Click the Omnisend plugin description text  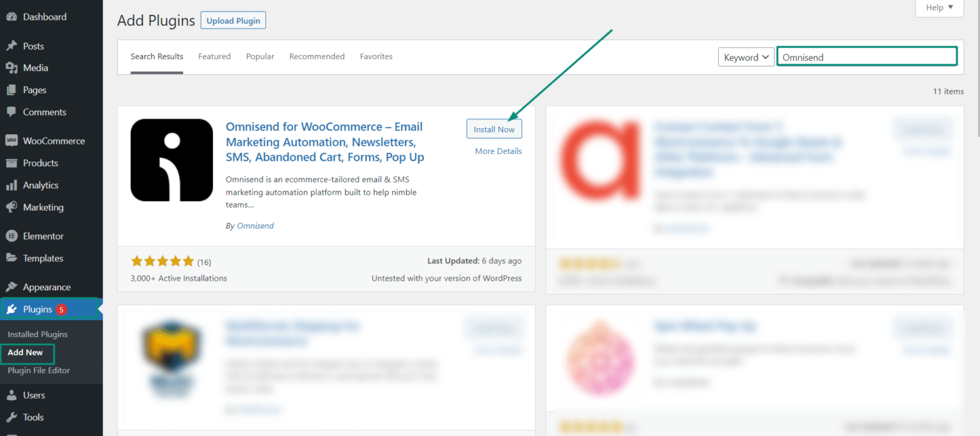tap(321, 192)
